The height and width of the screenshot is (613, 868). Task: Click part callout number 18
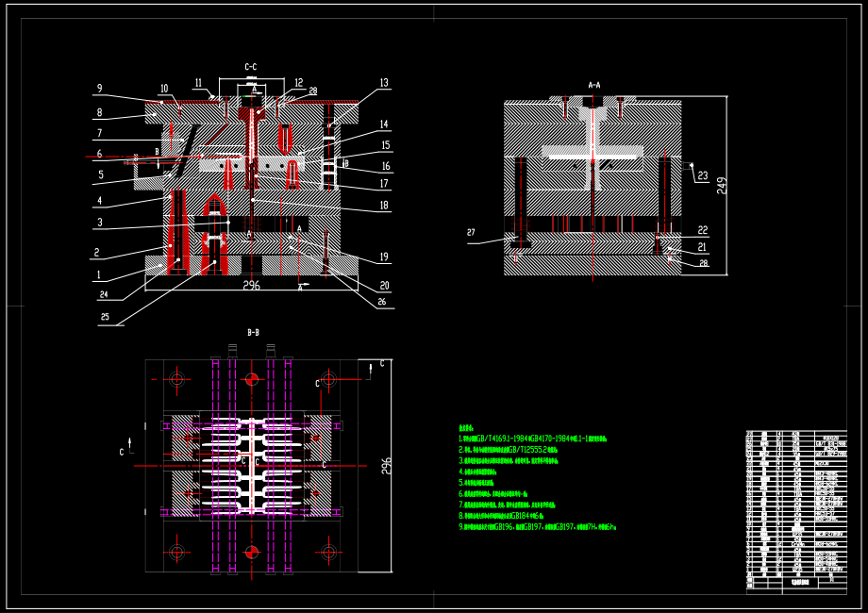pos(384,206)
